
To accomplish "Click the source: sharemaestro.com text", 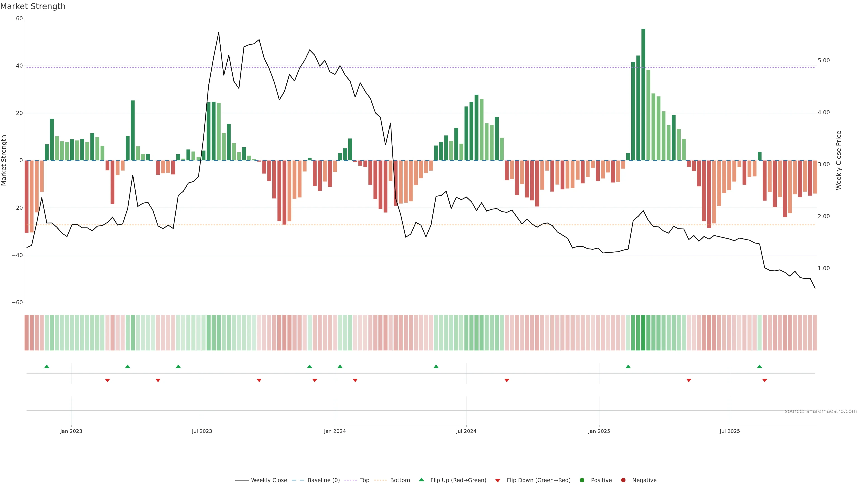I will (821, 411).
